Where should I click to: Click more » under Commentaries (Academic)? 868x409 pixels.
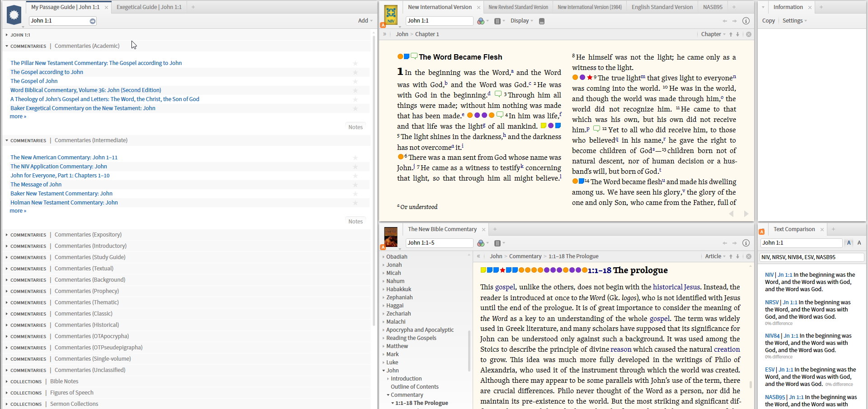coord(18,116)
